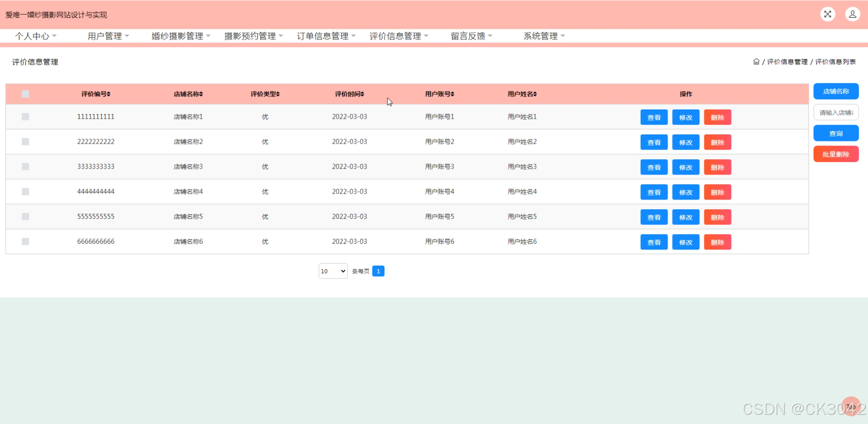Check the row 3333333333 checkbox
This screenshot has width=868, height=424.
pyautogui.click(x=25, y=166)
